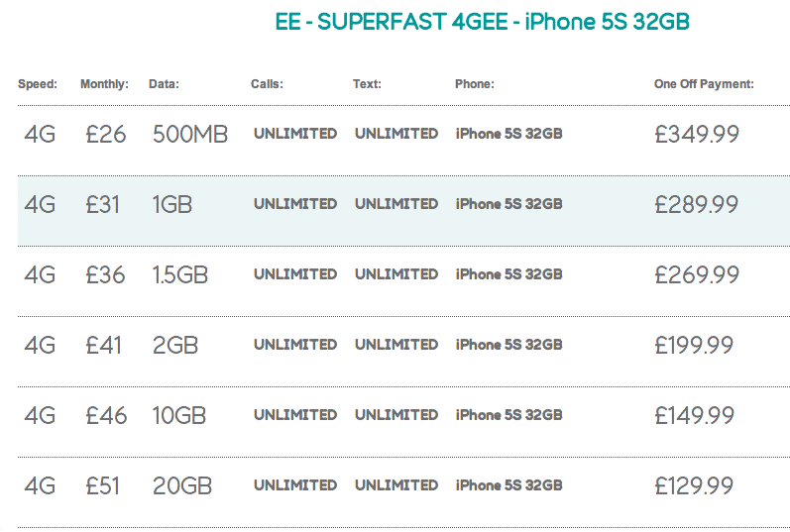Click UNLIMITED calls in the 500MB row
Screen dimensions: 790x532
pos(295,134)
